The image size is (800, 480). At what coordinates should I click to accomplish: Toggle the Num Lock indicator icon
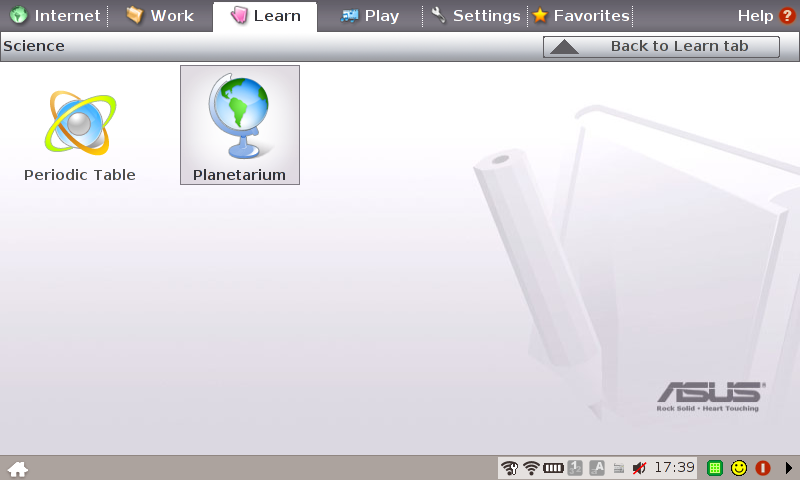coord(575,468)
